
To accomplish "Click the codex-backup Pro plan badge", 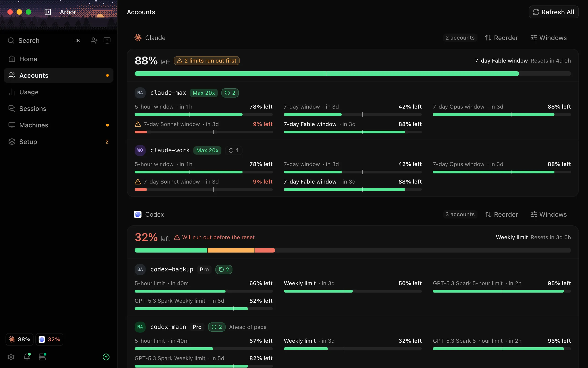I will pos(204,269).
